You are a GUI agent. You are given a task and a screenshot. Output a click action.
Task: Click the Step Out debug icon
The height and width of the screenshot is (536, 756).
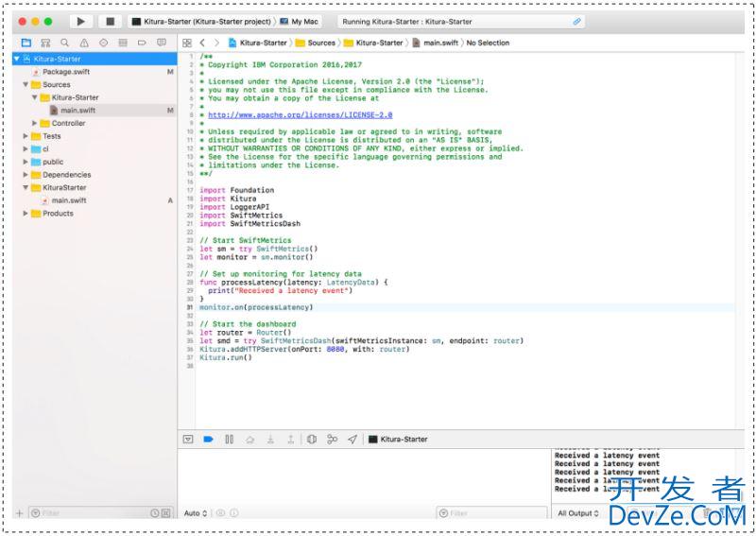(x=291, y=439)
